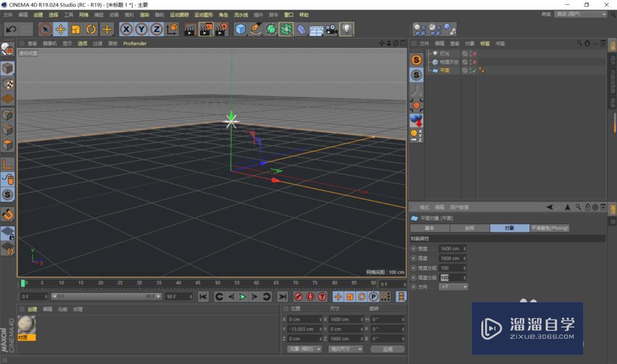Select the 材质 material thumbnail

27,328
